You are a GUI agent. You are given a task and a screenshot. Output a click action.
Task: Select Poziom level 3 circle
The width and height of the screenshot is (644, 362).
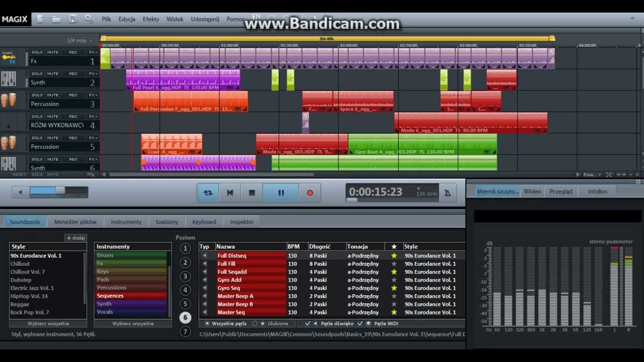click(x=185, y=276)
